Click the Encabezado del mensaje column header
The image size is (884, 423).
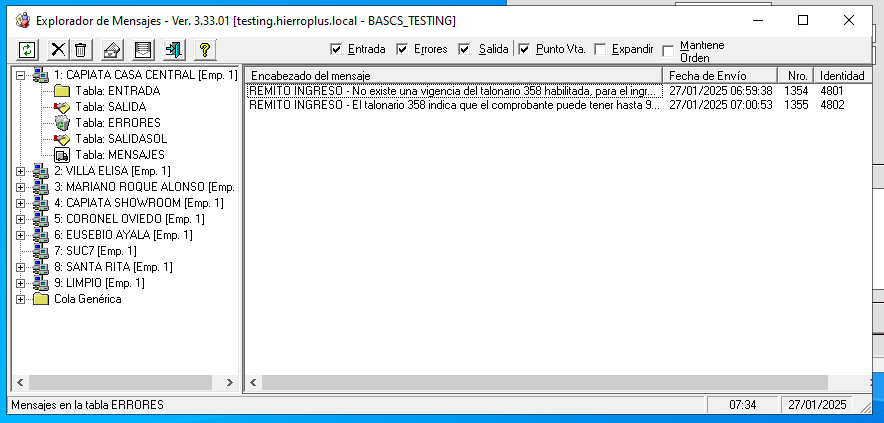tap(453, 75)
